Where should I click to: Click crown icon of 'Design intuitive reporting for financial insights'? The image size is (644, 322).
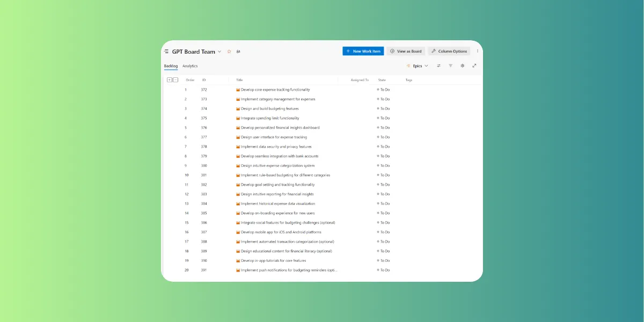[238, 194]
